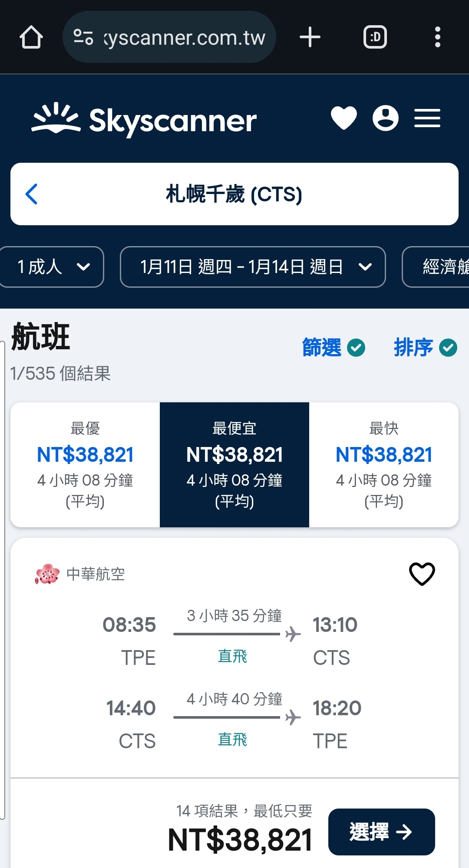Expand the 1月11日 - 1月14日 date dropdown
Screen dimensions: 469x868
[253, 267]
